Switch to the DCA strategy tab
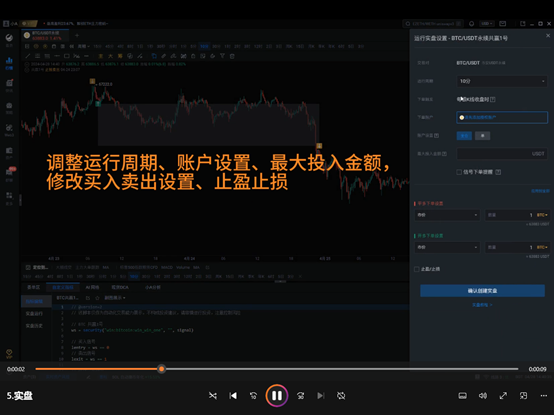This screenshot has width=554, height=415. pos(120,287)
